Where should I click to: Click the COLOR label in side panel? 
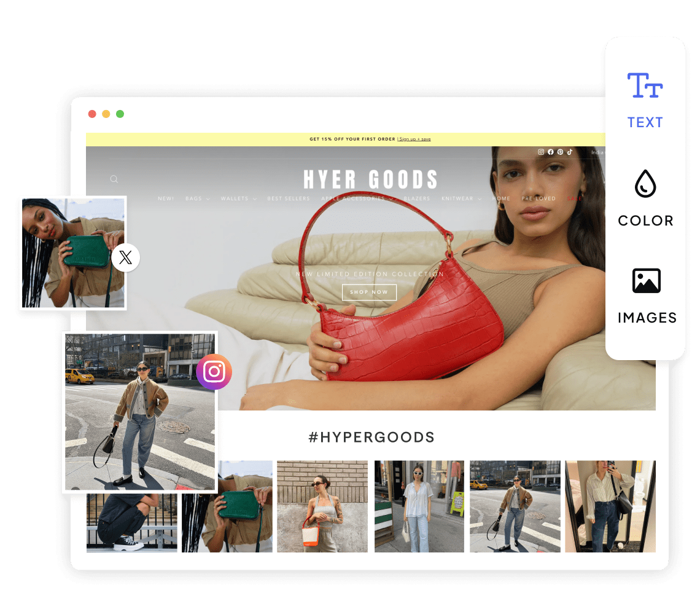[x=645, y=220]
